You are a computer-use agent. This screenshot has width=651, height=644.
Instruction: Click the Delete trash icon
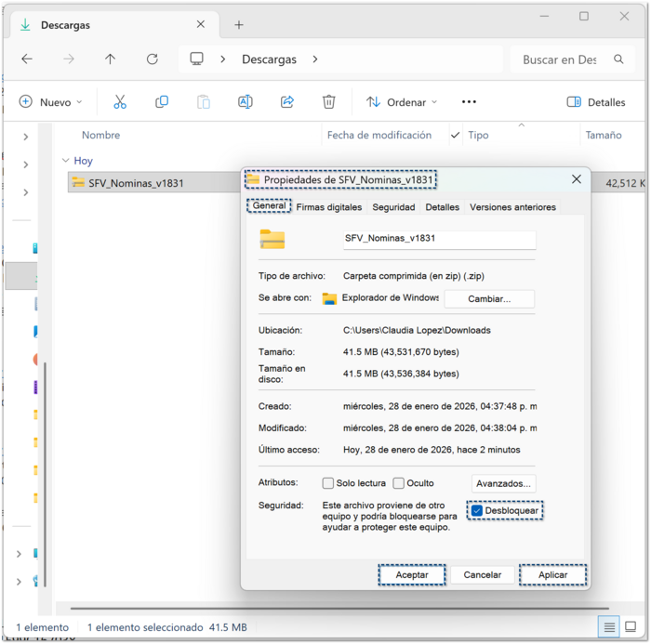point(328,102)
